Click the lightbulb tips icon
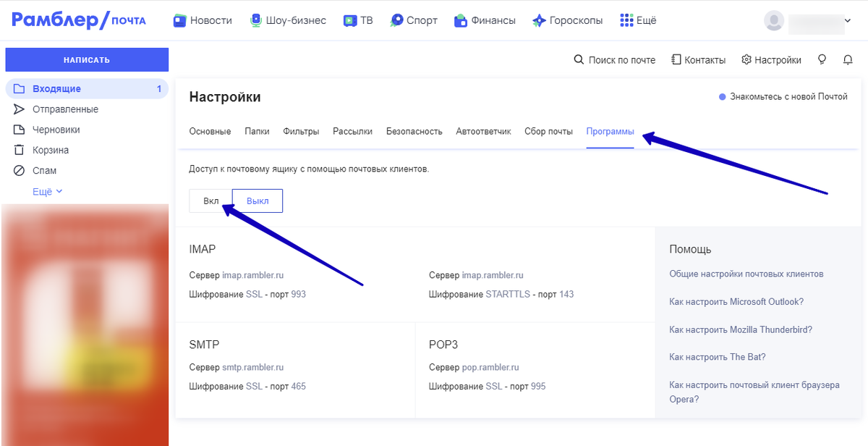Screen dimensions: 868x446 click(x=822, y=60)
